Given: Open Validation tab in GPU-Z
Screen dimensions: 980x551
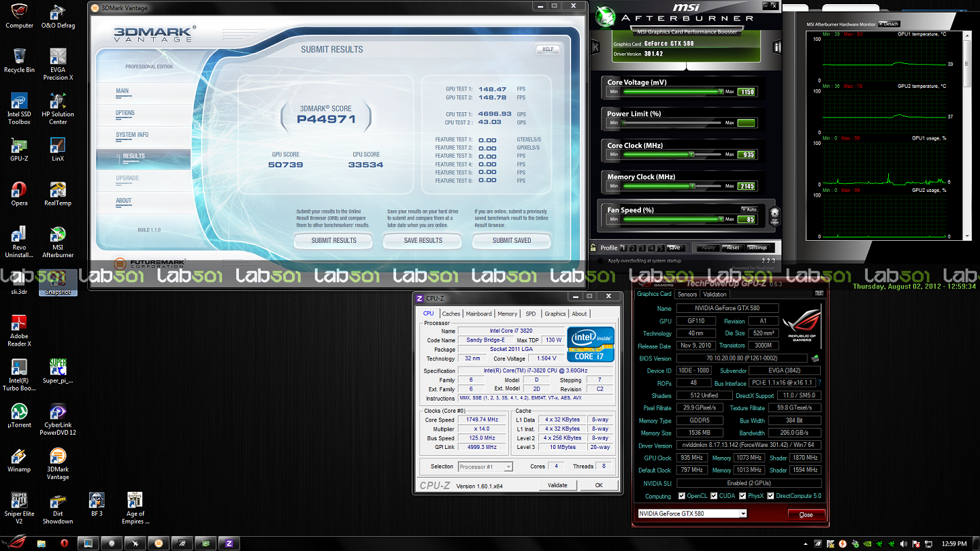Looking at the screenshot, I should tap(715, 295).
